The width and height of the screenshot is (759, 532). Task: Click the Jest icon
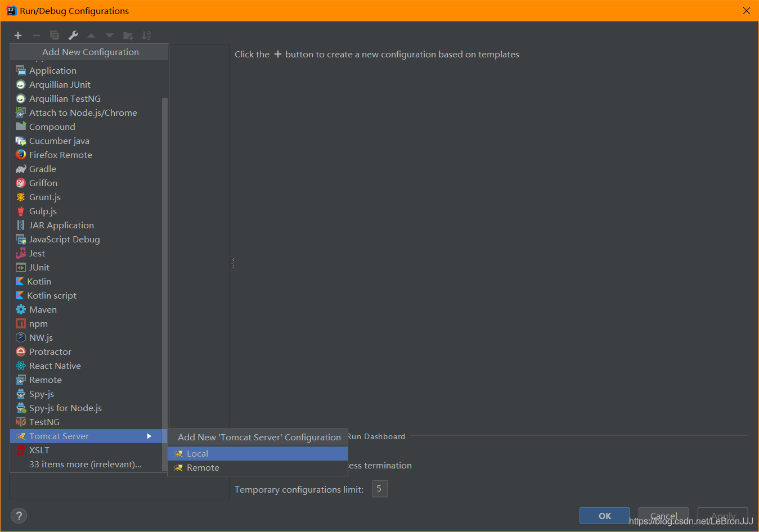21,253
